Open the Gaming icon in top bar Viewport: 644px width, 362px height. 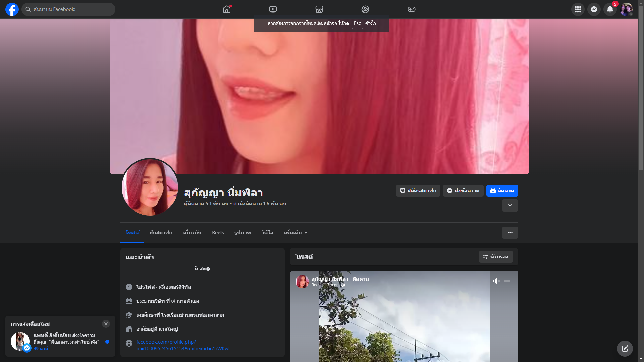(x=411, y=9)
